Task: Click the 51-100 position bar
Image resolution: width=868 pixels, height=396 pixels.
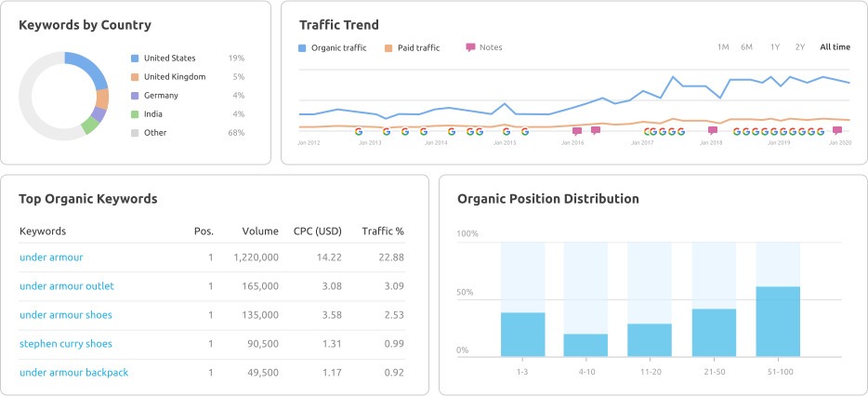Action: pyautogui.click(x=778, y=322)
